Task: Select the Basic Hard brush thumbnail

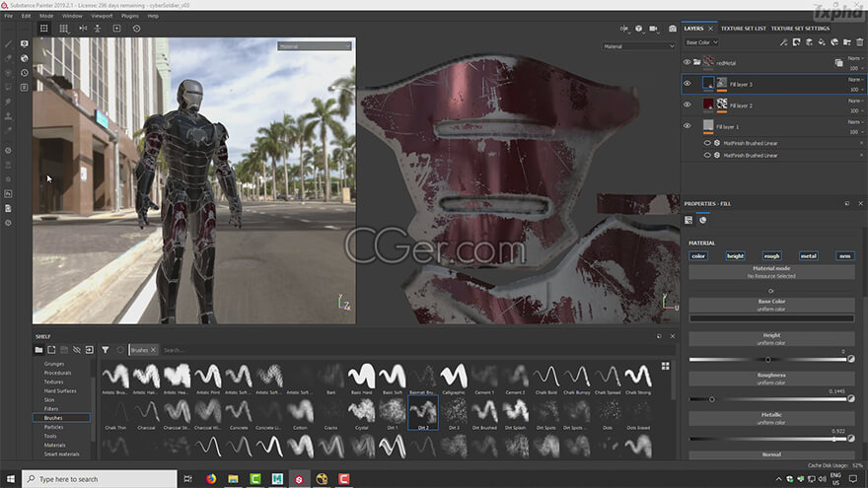Action: [361, 379]
